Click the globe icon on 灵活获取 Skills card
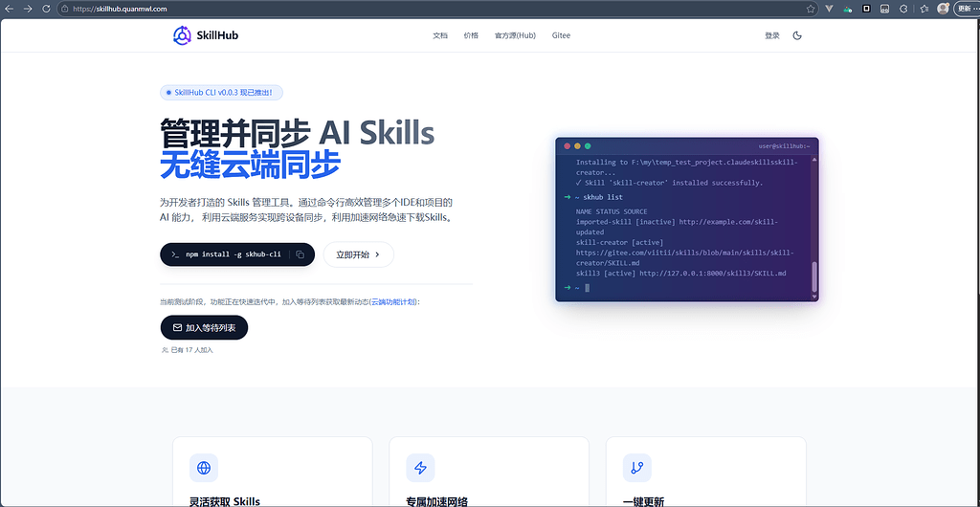The image size is (980, 507). tap(204, 468)
